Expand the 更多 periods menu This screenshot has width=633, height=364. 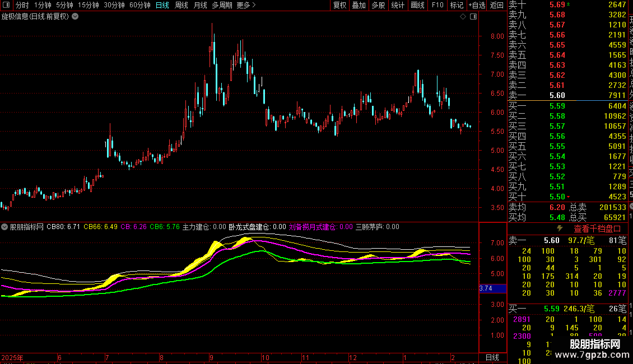[246, 5]
